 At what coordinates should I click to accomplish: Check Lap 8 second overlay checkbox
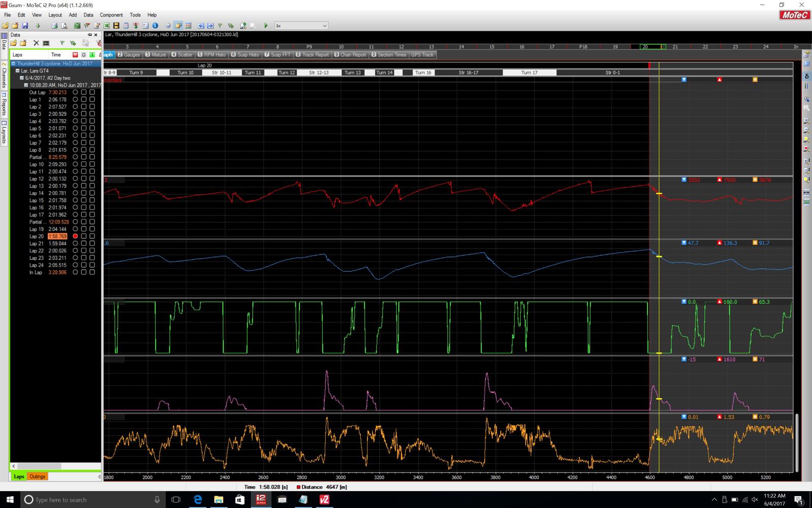point(92,150)
